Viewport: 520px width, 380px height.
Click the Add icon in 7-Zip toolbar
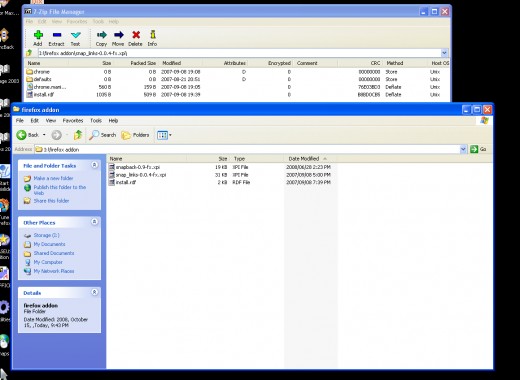pos(38,35)
